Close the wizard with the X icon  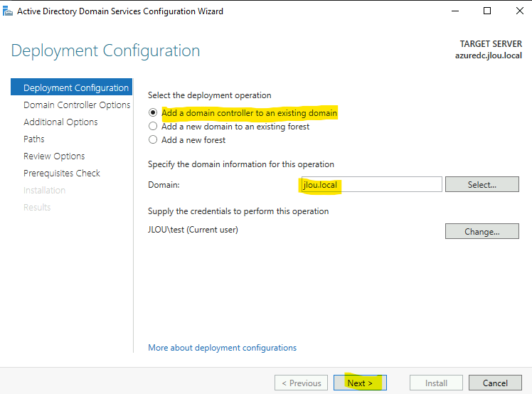pyautogui.click(x=519, y=11)
